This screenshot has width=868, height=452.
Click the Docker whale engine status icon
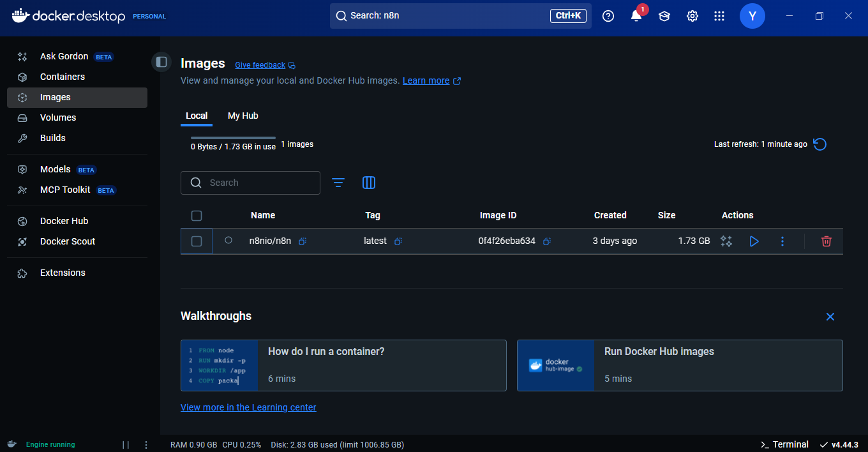pyautogui.click(x=12, y=444)
